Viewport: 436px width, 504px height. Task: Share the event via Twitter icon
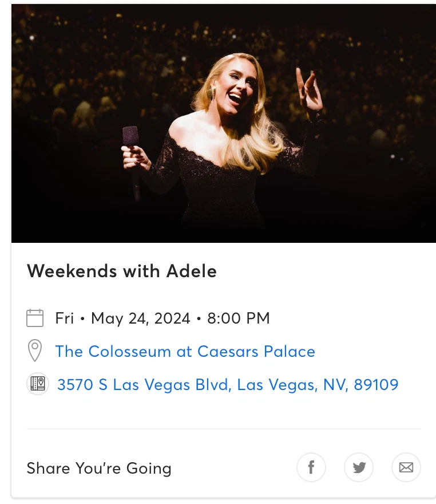click(x=358, y=467)
